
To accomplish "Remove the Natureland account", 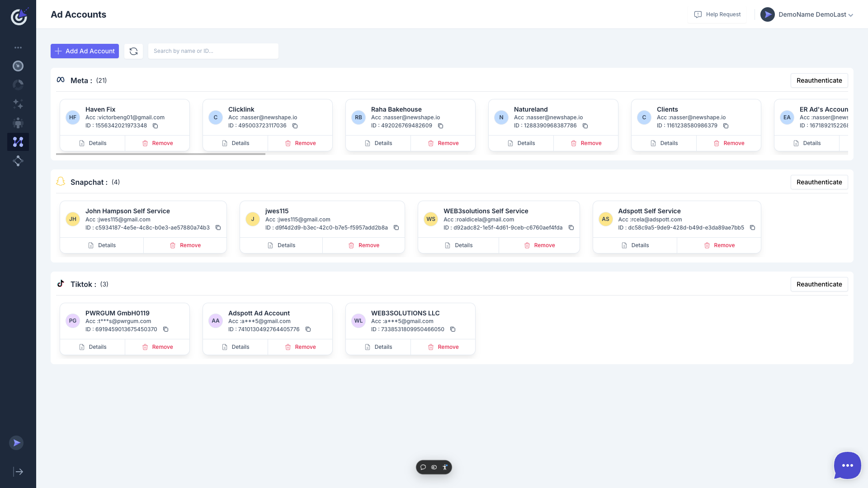I will point(586,143).
